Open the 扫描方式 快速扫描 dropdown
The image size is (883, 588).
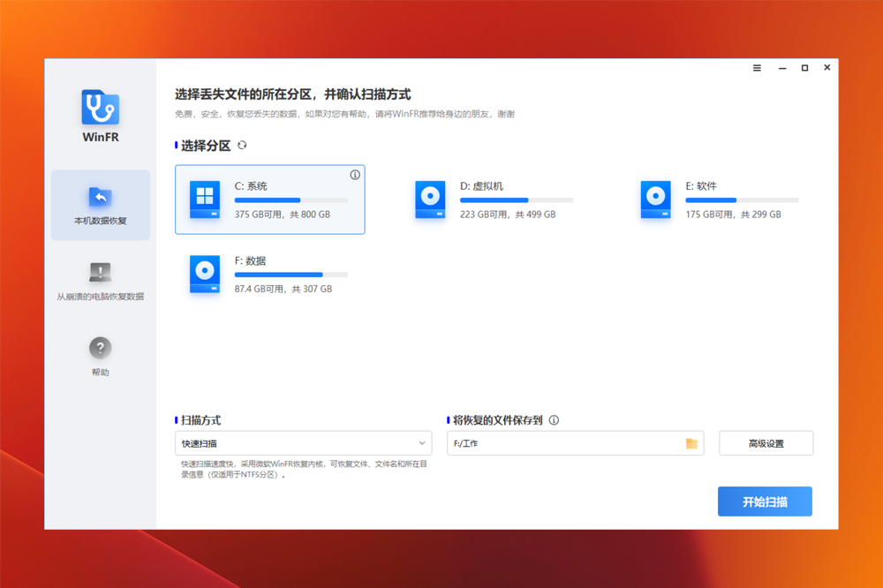[304, 443]
